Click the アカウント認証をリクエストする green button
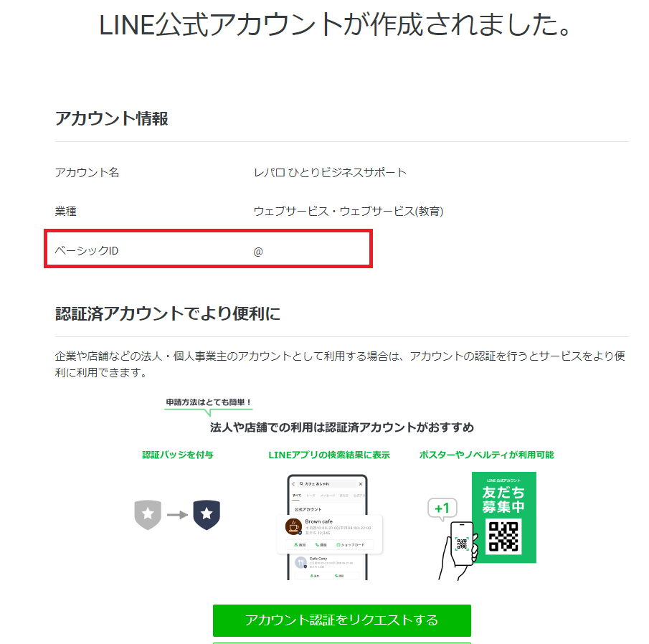The height and width of the screenshot is (644, 649). click(x=341, y=620)
